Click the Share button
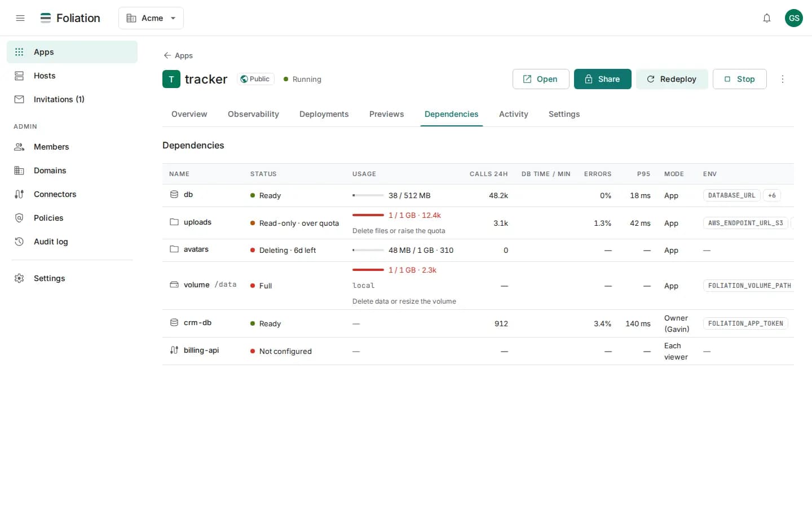The image size is (812, 508). [x=603, y=79]
